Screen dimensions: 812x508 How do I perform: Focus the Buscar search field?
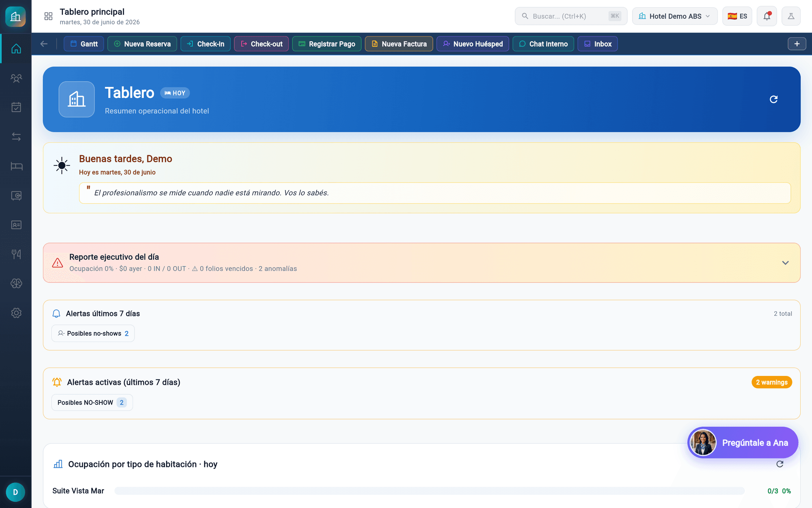[x=571, y=16]
